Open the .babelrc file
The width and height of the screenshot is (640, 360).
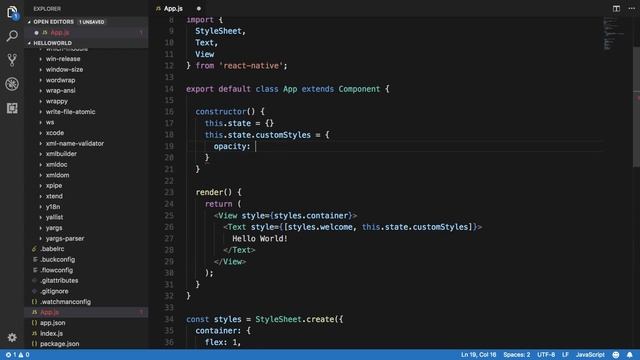point(52,249)
